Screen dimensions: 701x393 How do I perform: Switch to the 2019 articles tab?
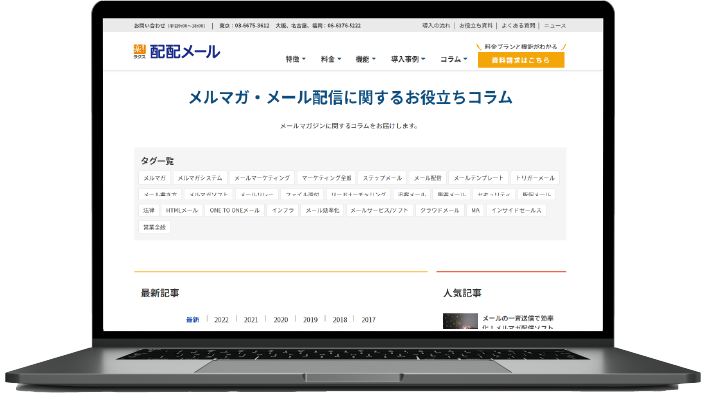coord(310,320)
